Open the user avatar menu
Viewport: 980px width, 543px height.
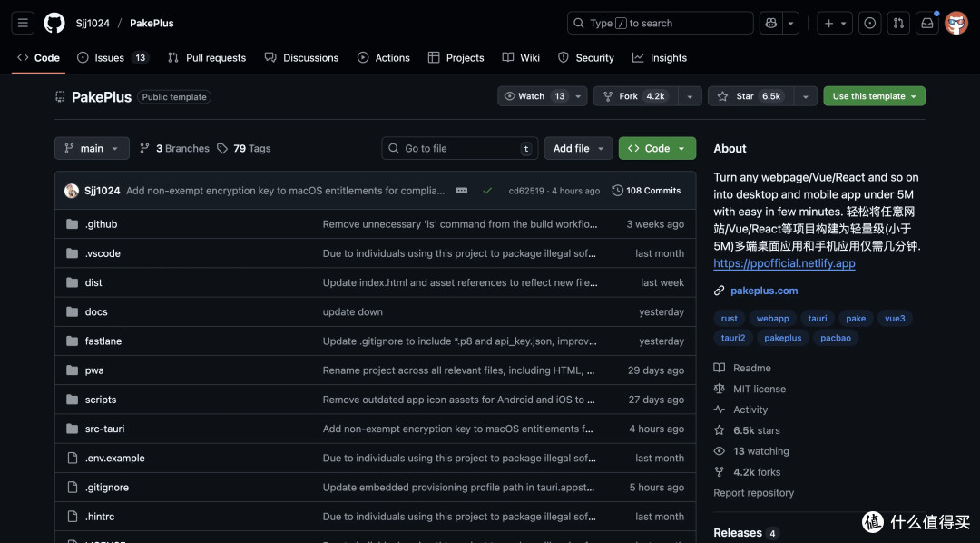coord(956,23)
